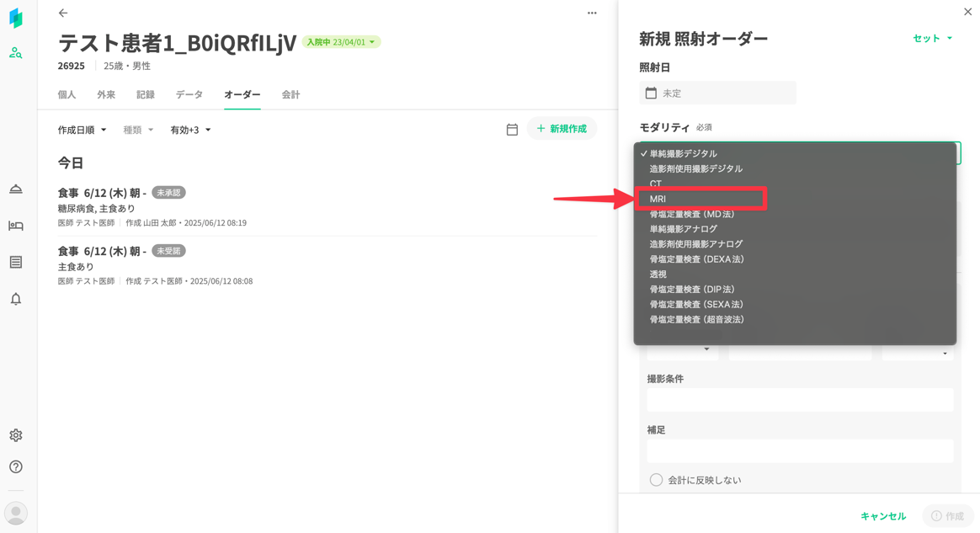Viewport: 980px width, 533px height.
Task: Close the 新規 照射オーダー panel
Action: [x=967, y=12]
